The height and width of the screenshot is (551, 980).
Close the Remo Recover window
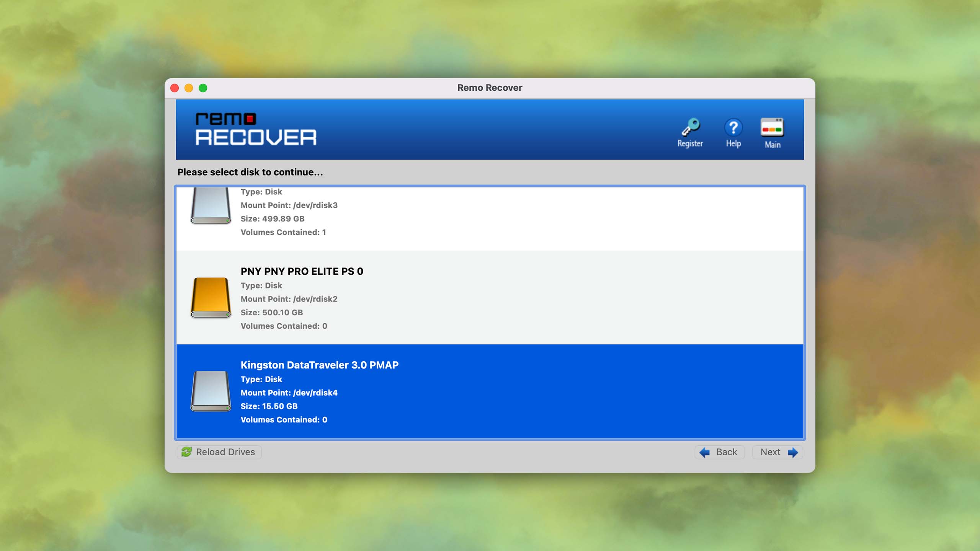pos(175,88)
